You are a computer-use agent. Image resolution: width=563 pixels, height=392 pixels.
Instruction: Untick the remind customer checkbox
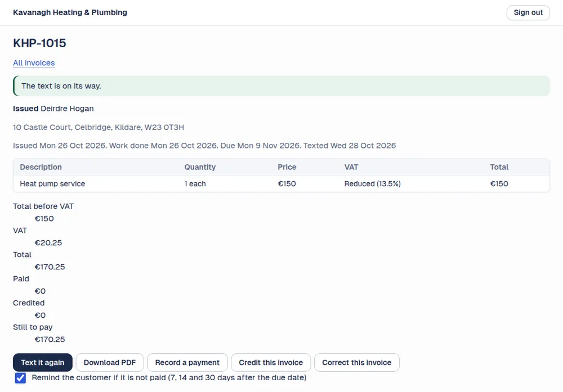[20, 377]
